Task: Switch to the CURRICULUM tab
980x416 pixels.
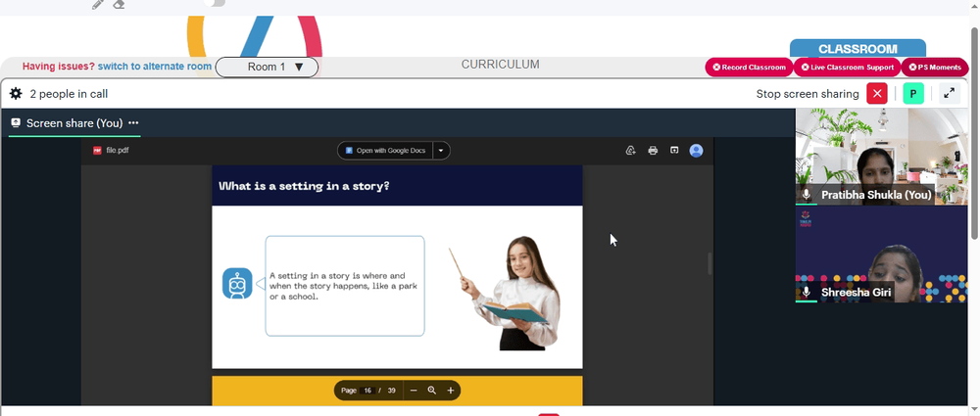Action: [x=500, y=65]
